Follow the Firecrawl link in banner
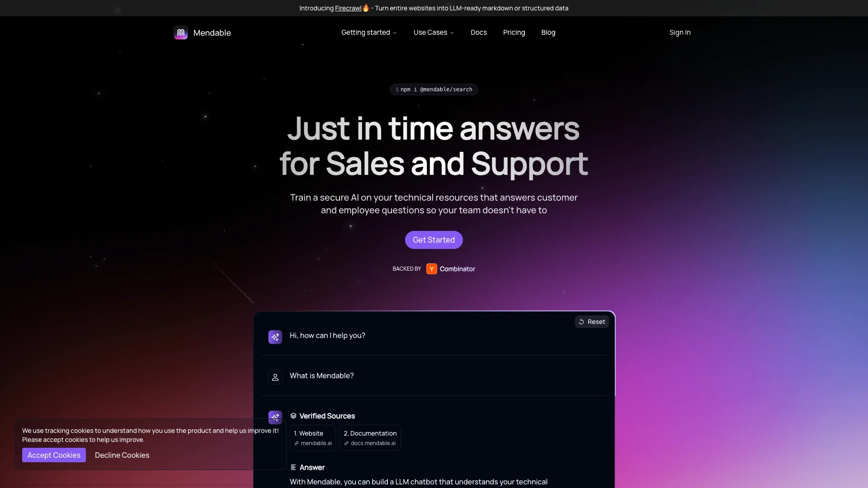The width and height of the screenshot is (868, 488). [x=348, y=8]
